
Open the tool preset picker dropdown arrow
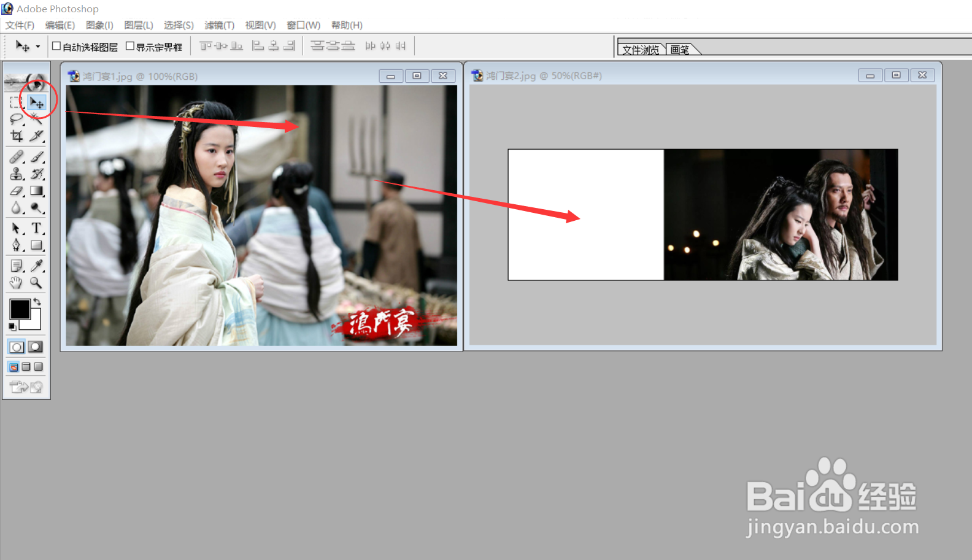tap(38, 47)
